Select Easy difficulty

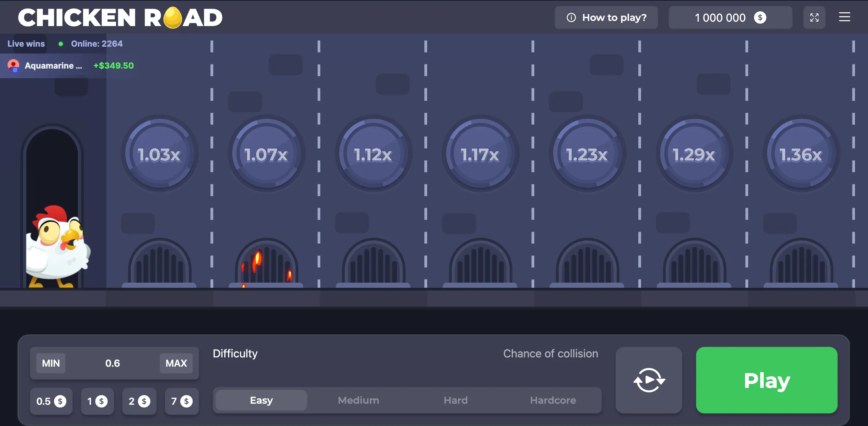[x=261, y=400]
